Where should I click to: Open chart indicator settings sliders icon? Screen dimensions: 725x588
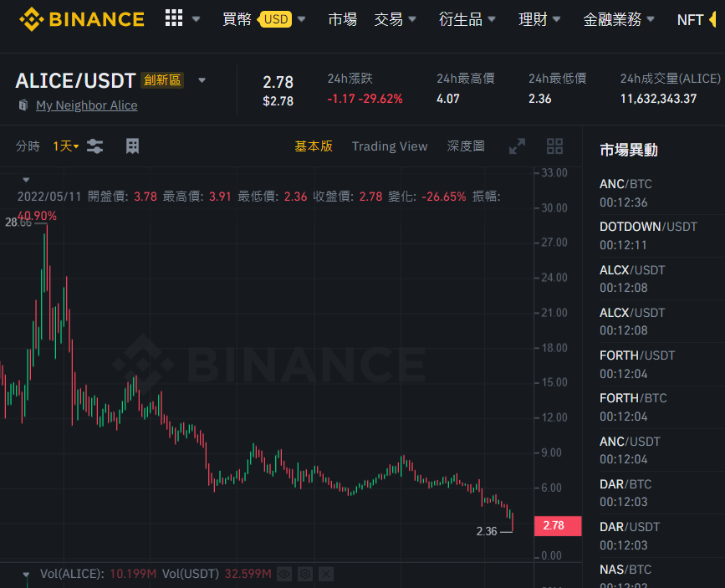[95, 146]
